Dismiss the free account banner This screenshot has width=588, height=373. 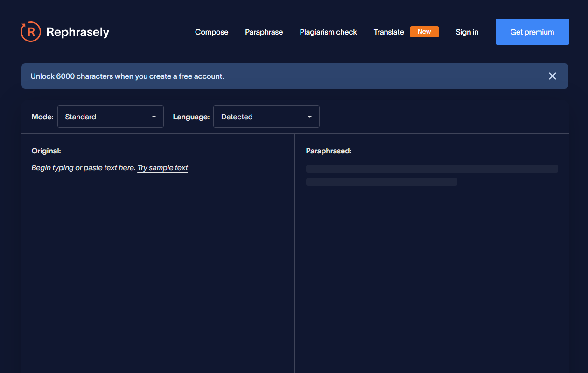(x=552, y=76)
